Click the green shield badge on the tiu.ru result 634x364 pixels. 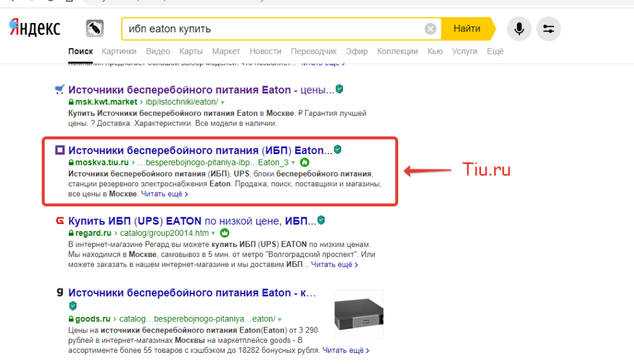pos(337,150)
